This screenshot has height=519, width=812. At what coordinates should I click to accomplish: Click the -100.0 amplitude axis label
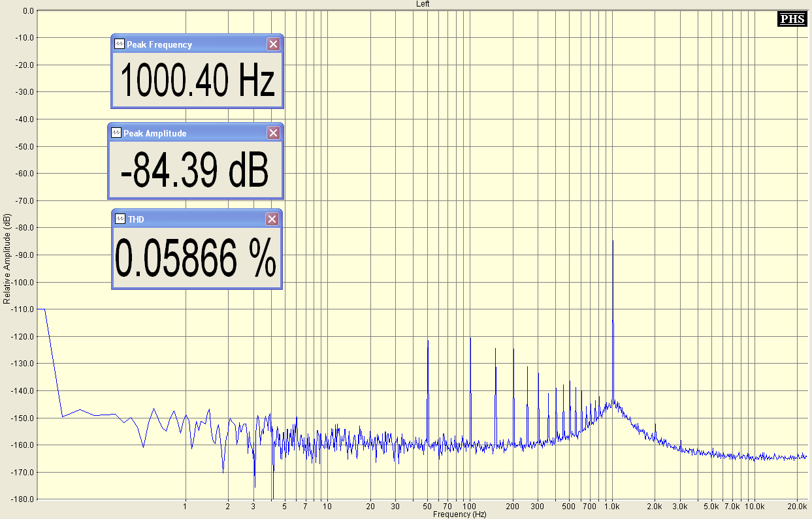coord(22,282)
